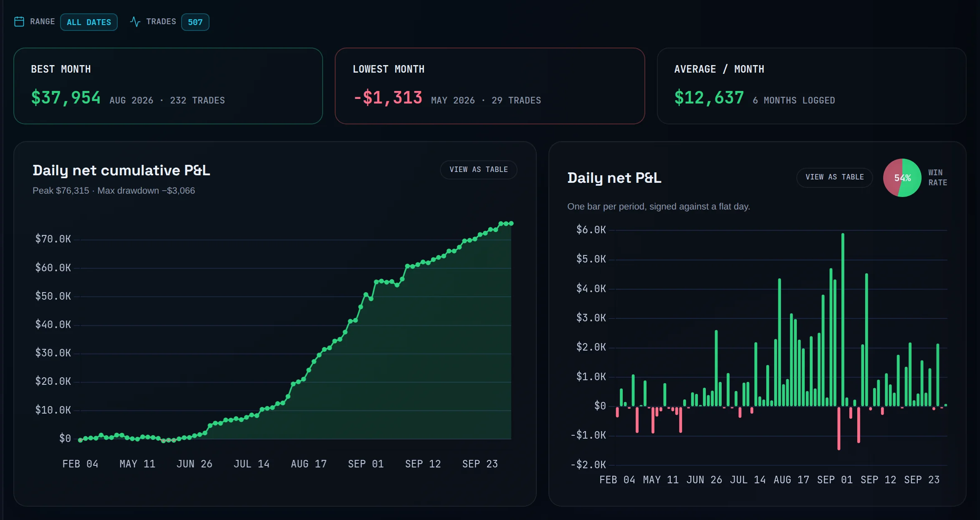Click the SEP 23 label on daily P&L chart

tap(922, 480)
